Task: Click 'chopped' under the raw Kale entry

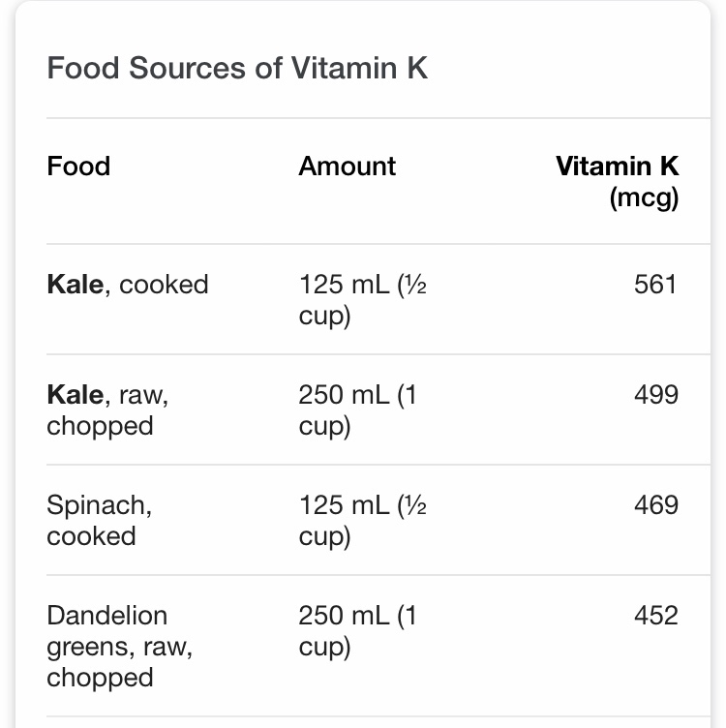Action: click(100, 426)
